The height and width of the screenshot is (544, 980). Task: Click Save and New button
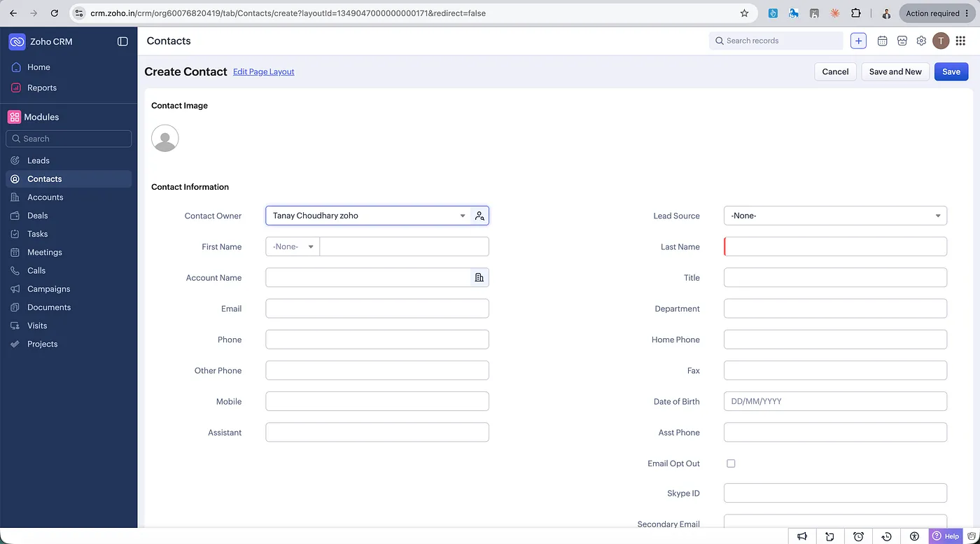[x=895, y=71]
